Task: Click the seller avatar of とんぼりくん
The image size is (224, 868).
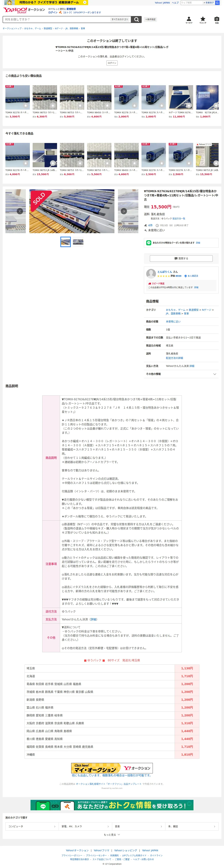Action: click(151, 274)
